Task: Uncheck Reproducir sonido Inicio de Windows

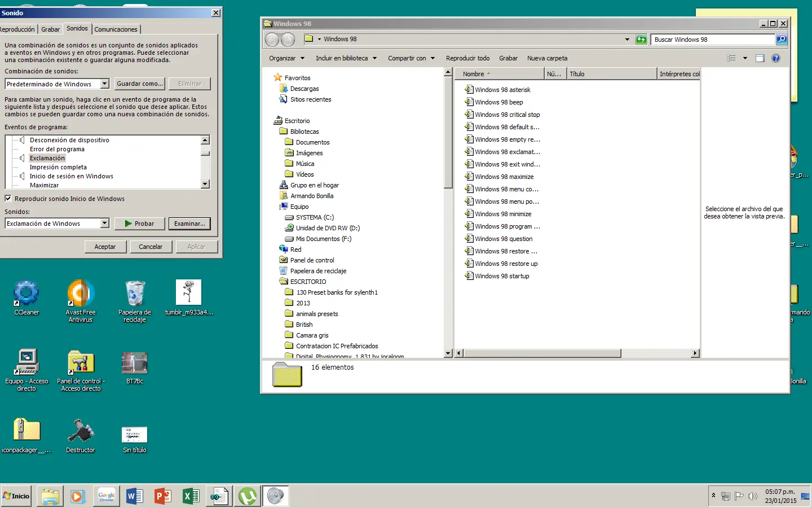Action: (x=8, y=199)
